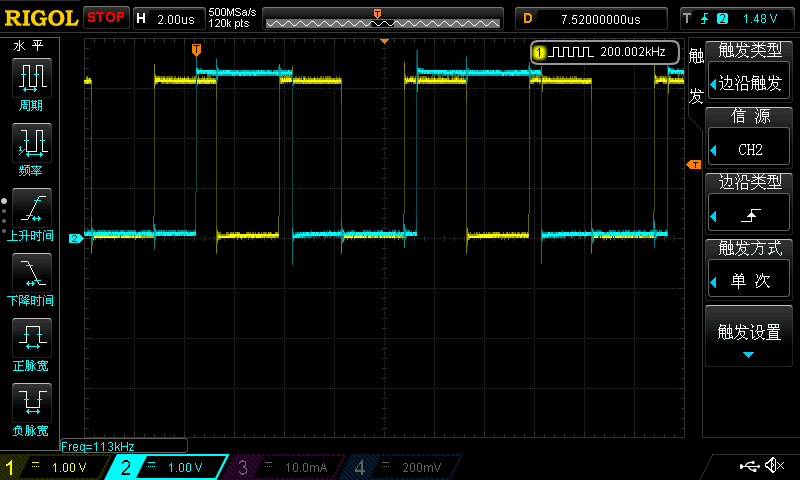800x480 pixels.
Task: Select the 上升时间 rise time icon
Action: [x=31, y=208]
